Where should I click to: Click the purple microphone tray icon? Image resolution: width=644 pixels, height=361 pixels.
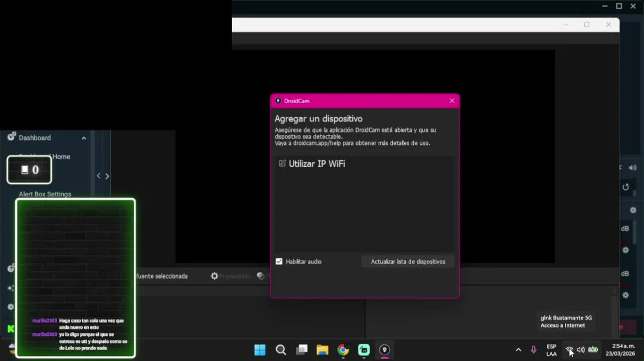[534, 350]
